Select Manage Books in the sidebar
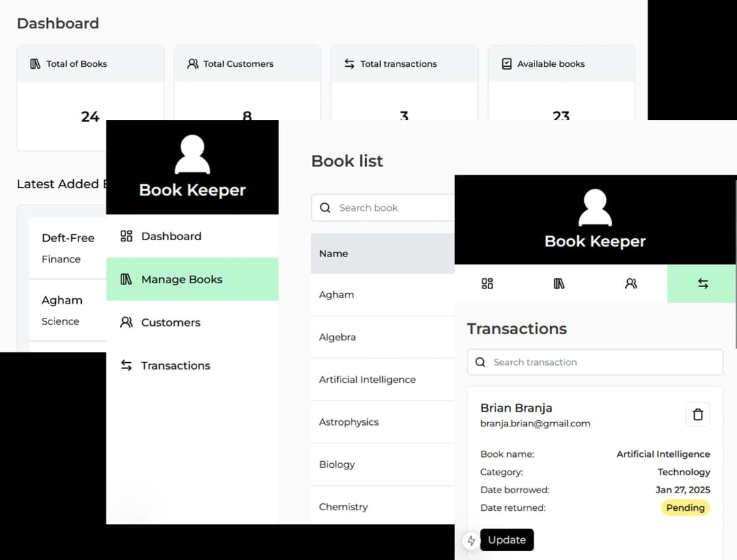The width and height of the screenshot is (737, 560). point(182,280)
